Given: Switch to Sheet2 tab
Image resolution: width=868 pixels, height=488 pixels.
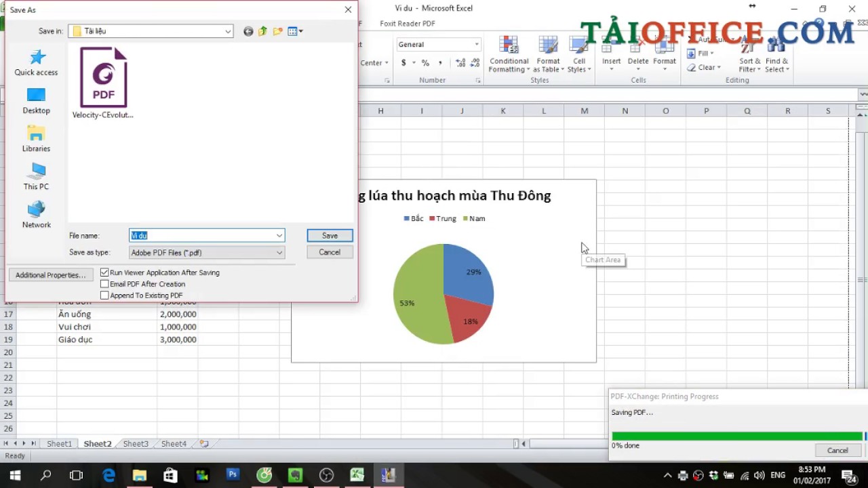Looking at the screenshot, I should tap(98, 444).
